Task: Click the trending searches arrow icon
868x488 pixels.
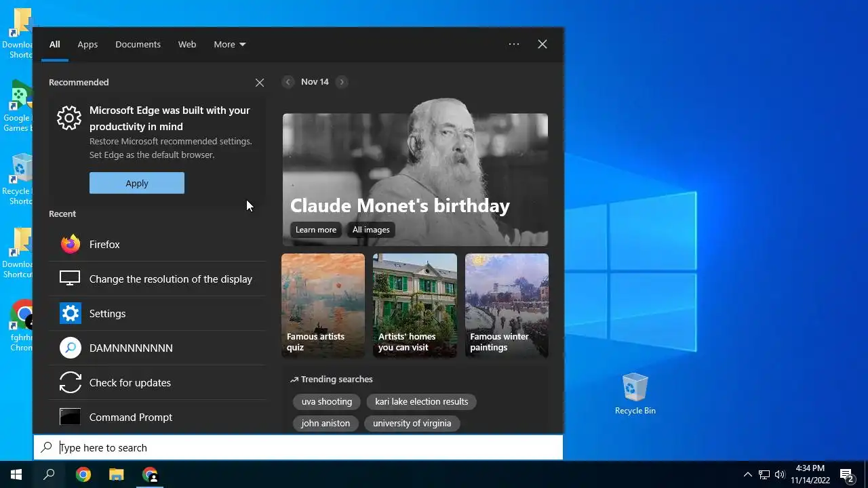Action: tap(294, 380)
